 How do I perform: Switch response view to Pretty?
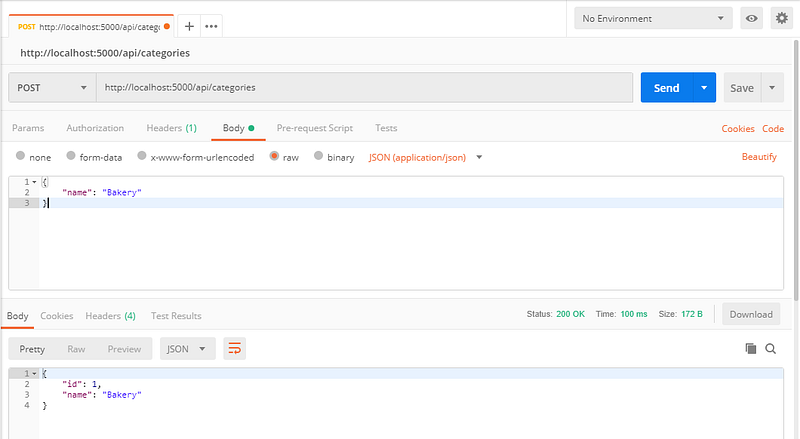[32, 349]
